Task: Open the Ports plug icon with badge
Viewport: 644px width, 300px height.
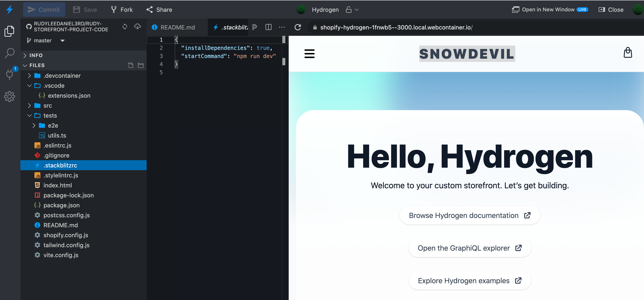Action: 10,74
